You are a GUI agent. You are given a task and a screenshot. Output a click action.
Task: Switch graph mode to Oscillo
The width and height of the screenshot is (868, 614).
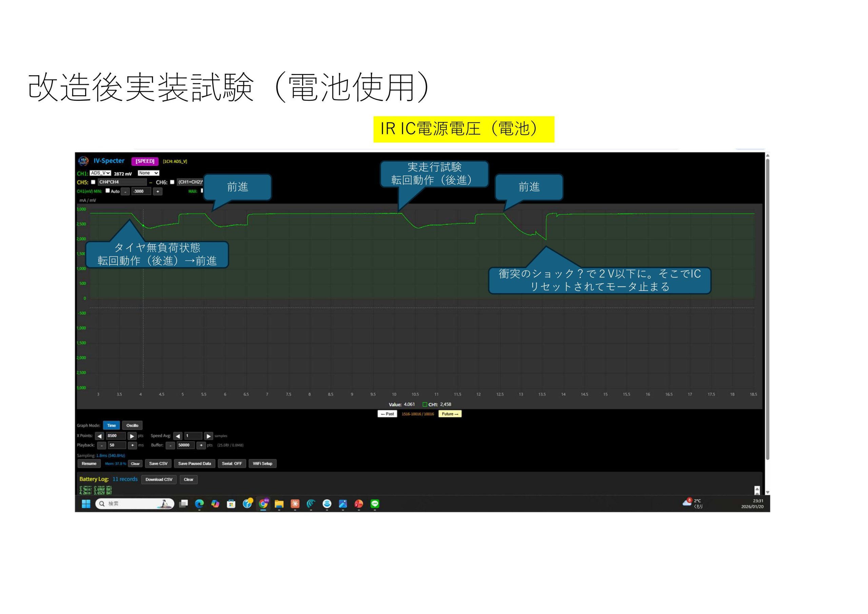[132, 425]
